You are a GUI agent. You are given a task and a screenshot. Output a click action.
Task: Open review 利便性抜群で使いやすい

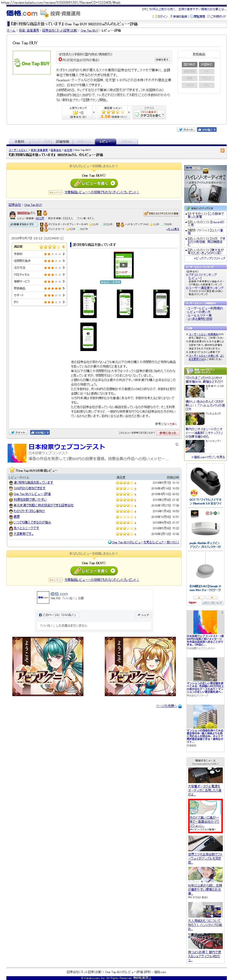click(30, 499)
